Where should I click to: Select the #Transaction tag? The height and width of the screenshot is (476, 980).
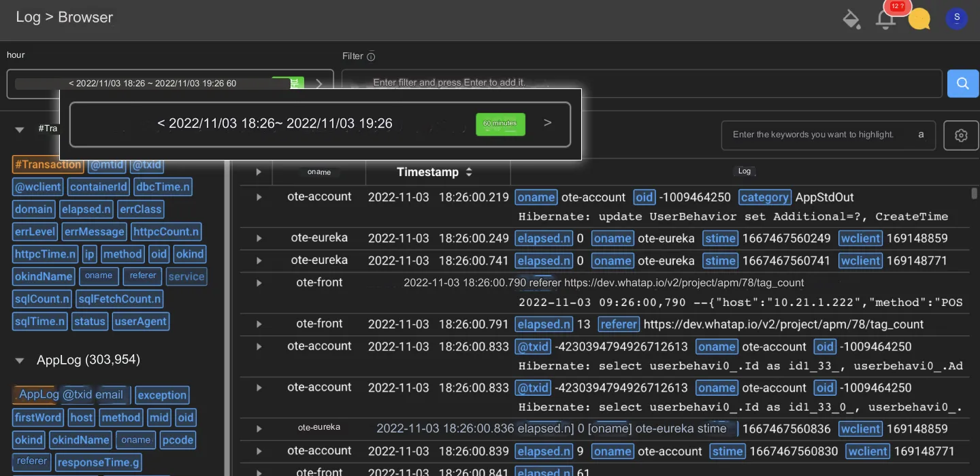[48, 165]
